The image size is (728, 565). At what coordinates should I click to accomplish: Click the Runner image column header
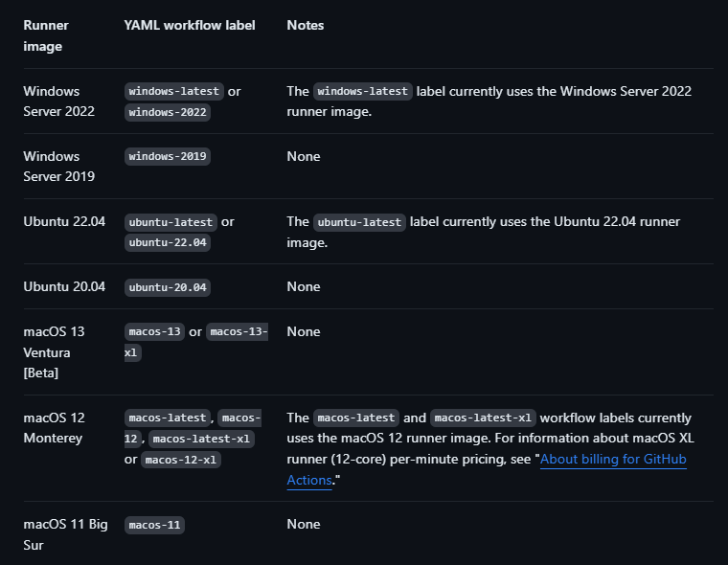46,35
